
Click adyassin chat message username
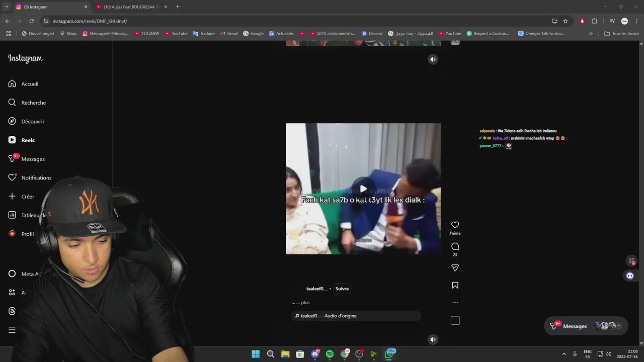(488, 131)
